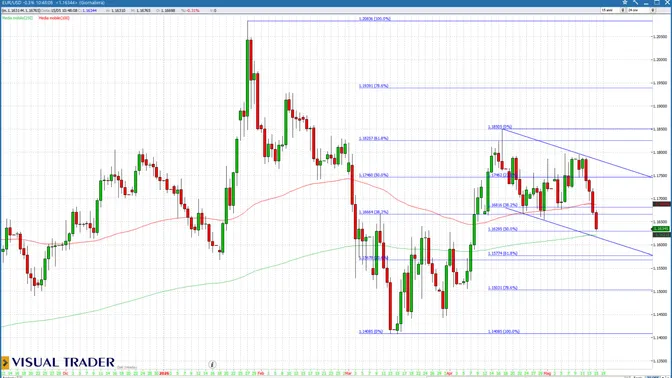Viewport: 672px width, 378px height.
Task: Select the red Media mobile indicator label
Action: [x=54, y=18]
